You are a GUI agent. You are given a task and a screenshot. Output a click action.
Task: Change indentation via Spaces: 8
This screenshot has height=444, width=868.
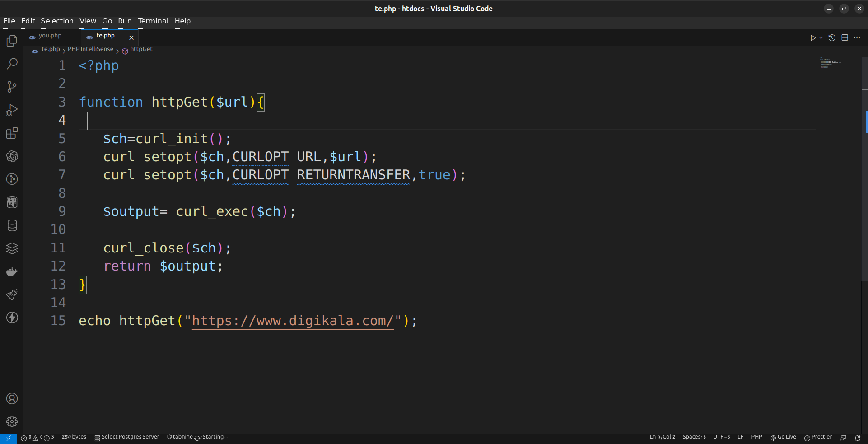pos(694,437)
